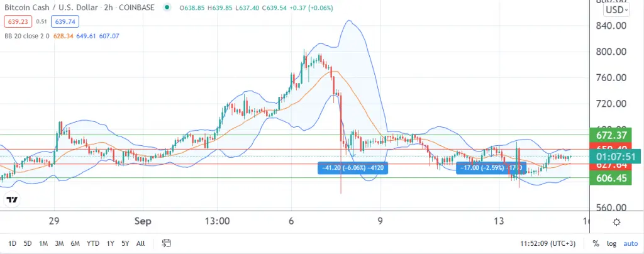Select the 6M time range

(x=75, y=243)
